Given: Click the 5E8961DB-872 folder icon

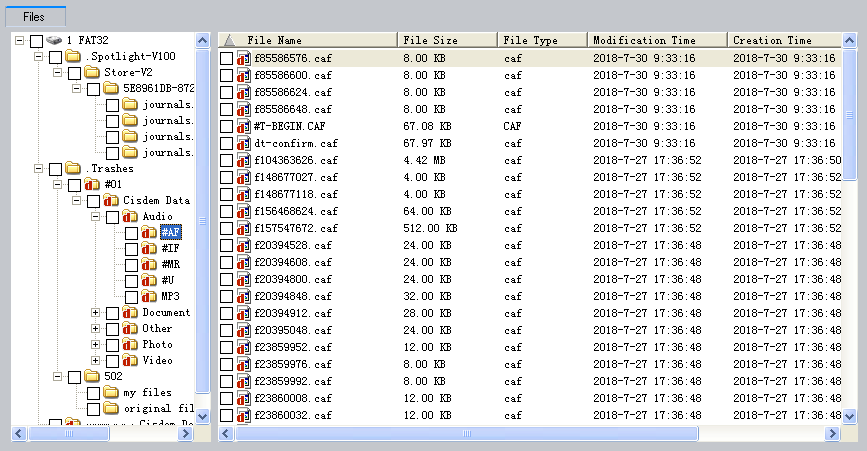Looking at the screenshot, I should [x=111, y=88].
